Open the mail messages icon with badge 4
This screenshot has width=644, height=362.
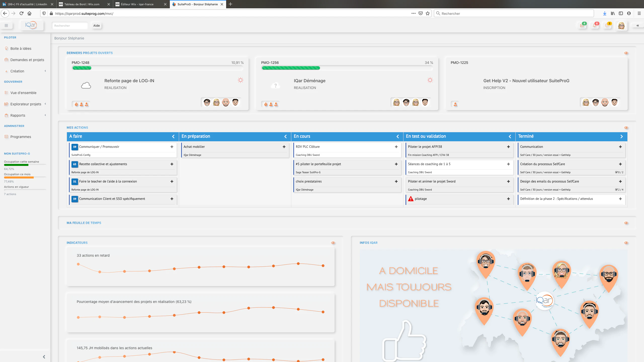click(582, 26)
